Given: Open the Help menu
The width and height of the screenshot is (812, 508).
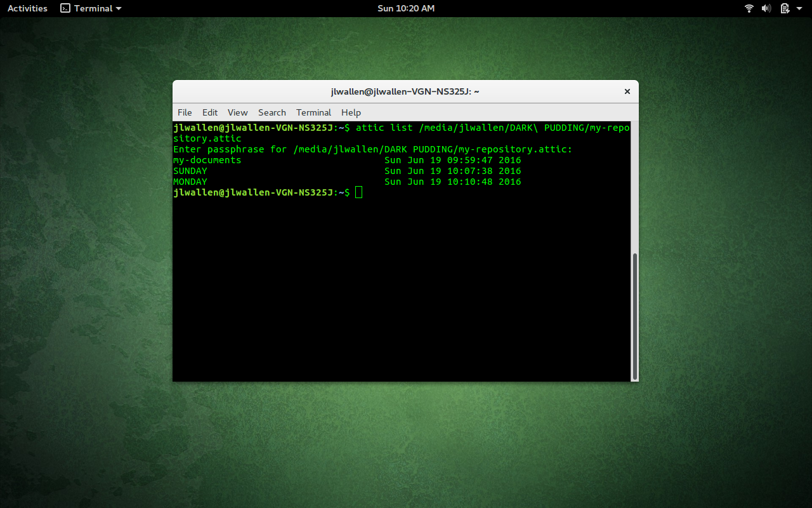Looking at the screenshot, I should click(x=351, y=112).
